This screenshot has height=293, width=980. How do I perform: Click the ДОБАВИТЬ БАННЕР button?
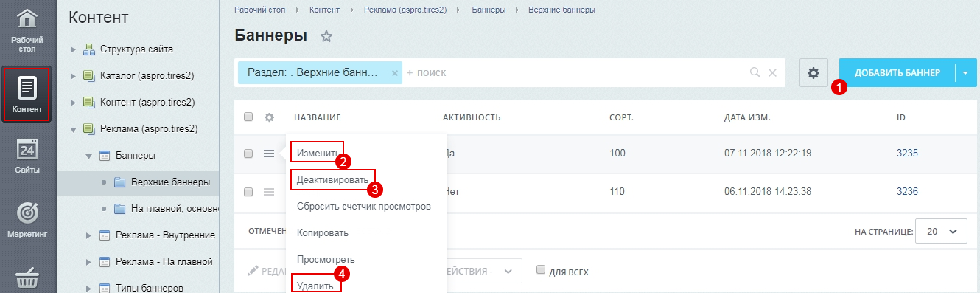tap(897, 73)
